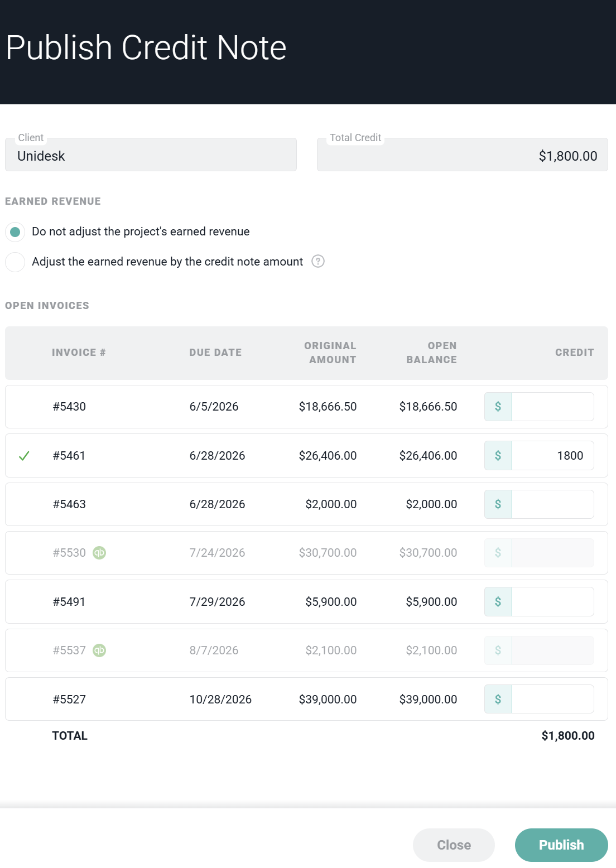Click invoice number #5530
Screen dimensions: 616x868
pyautogui.click(x=69, y=553)
